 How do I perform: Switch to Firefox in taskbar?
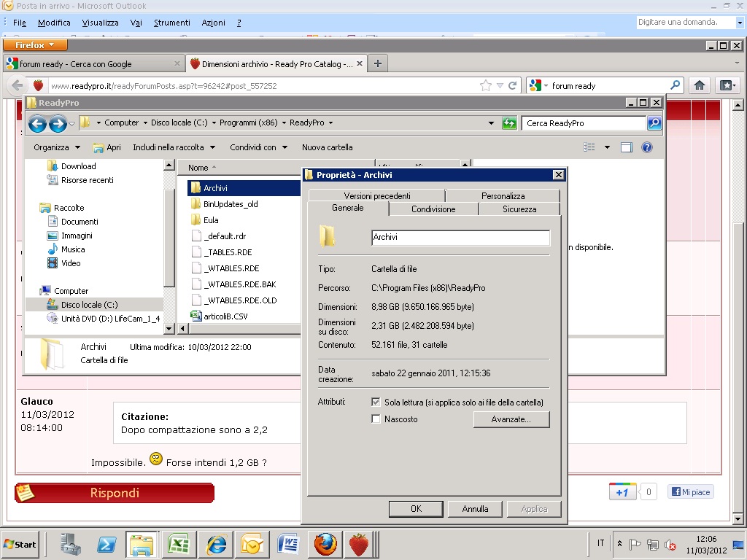325,544
